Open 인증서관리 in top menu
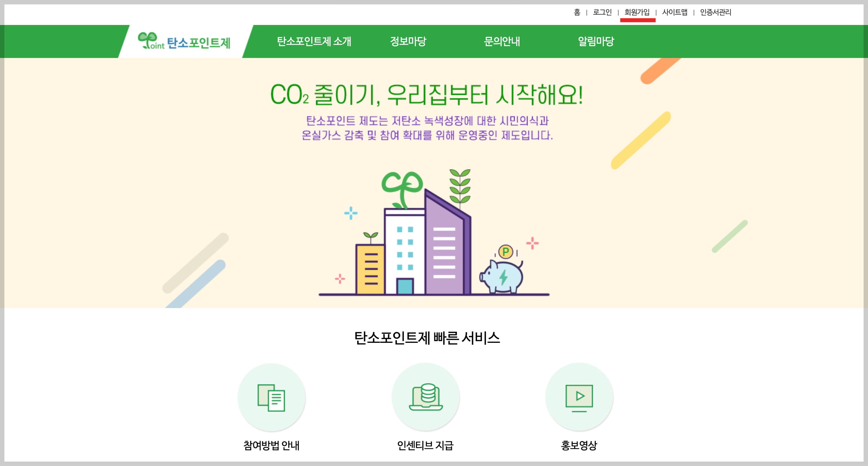 (x=716, y=12)
